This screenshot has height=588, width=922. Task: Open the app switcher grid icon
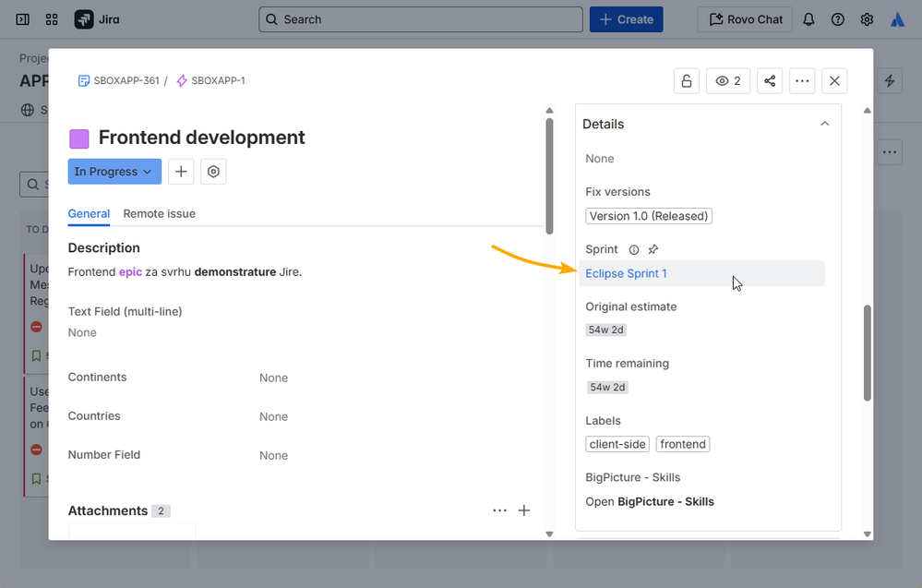pos(52,19)
